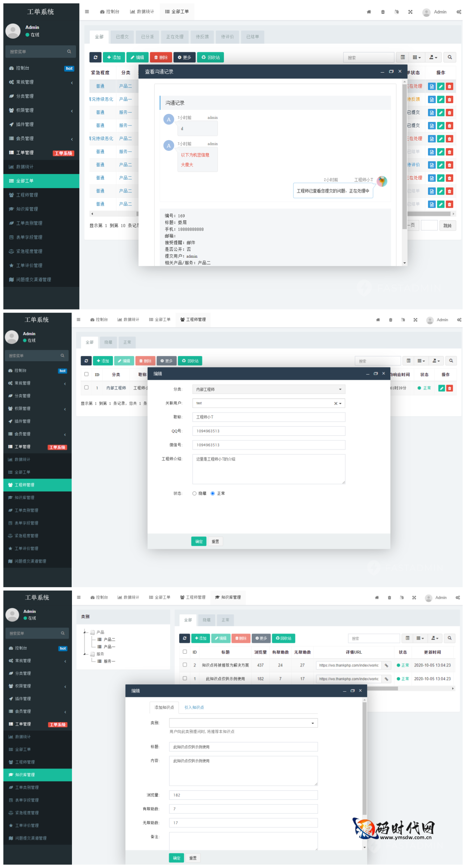Clear the 关联用户 field using its X icon
The image size is (466, 868).
point(335,403)
